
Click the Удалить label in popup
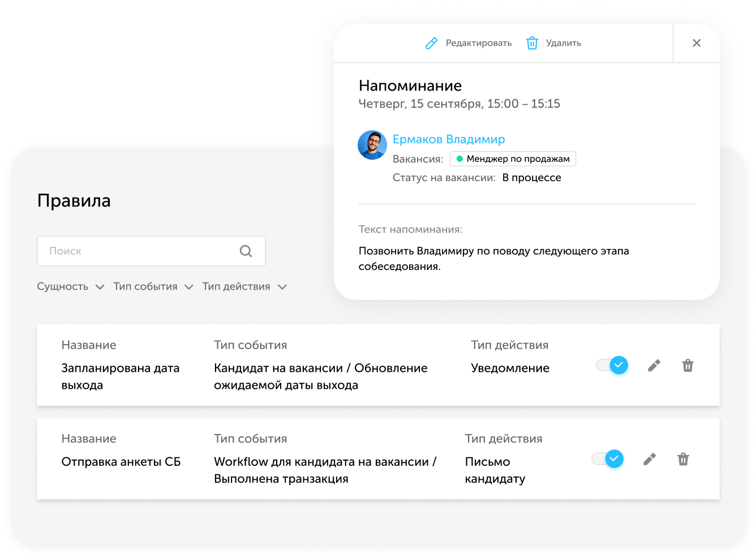(x=564, y=43)
